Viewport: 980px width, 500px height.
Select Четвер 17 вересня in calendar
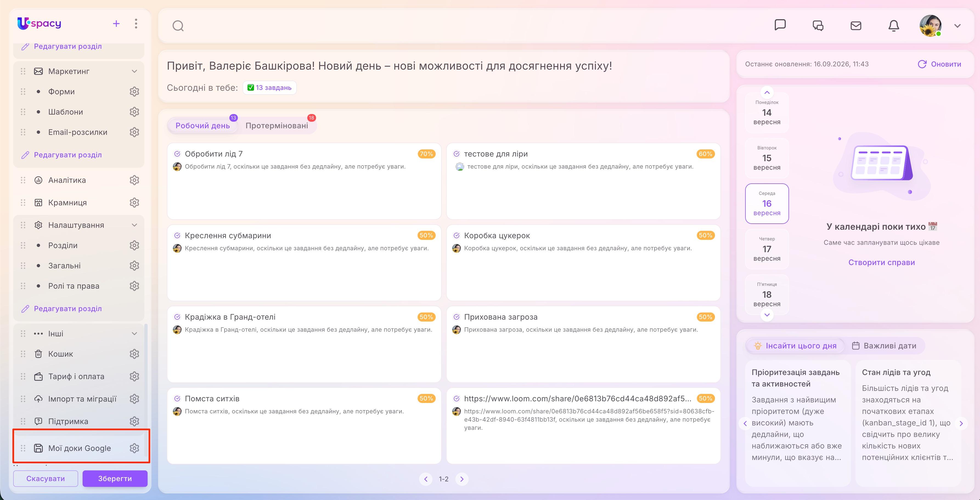pyautogui.click(x=767, y=249)
